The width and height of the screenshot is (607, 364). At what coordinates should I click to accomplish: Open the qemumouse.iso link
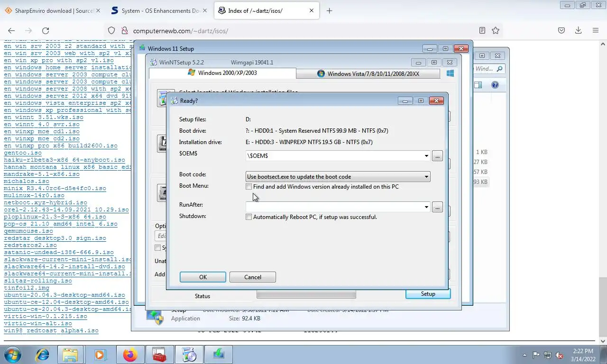pos(28,231)
